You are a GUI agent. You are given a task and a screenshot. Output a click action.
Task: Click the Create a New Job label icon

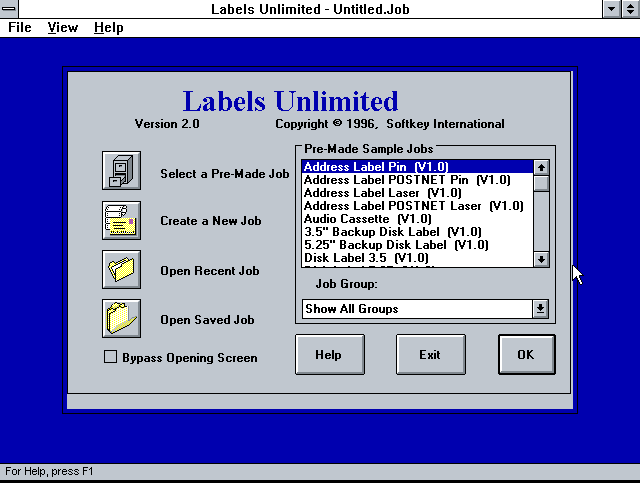121,220
